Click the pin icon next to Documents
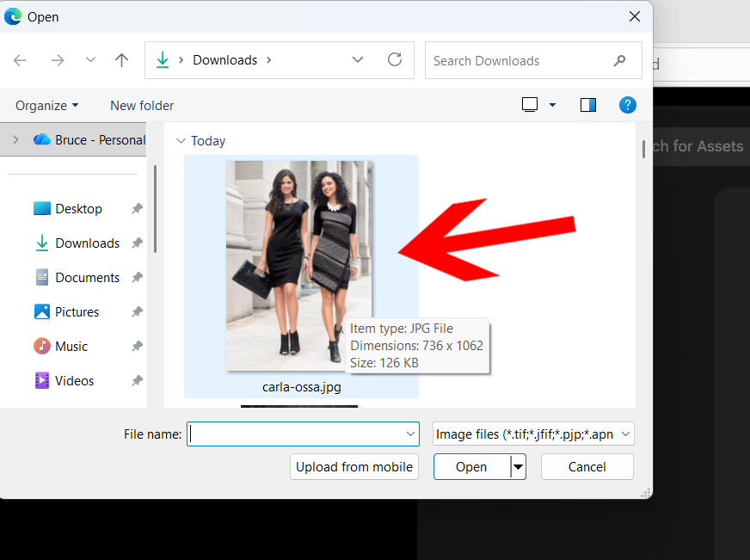 (x=138, y=277)
